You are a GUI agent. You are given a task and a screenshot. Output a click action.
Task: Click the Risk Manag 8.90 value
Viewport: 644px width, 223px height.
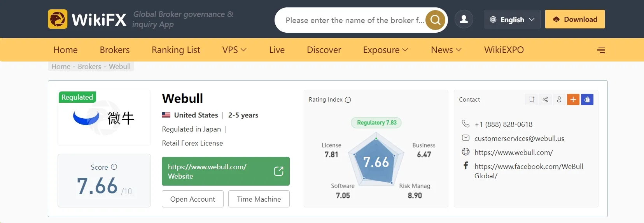(x=415, y=195)
